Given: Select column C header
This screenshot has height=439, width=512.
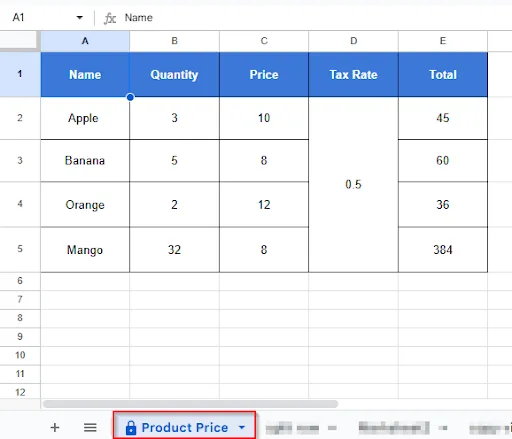Looking at the screenshot, I should (x=264, y=41).
